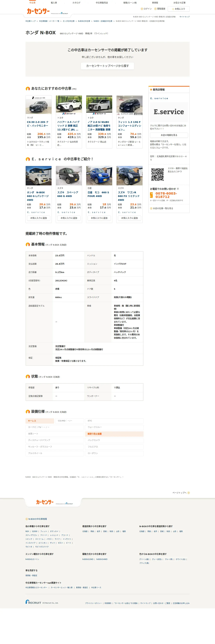The width and height of the screenshot is (215, 644).
Task: Open the 中古車販売店 tab
Action: (x=102, y=3)
